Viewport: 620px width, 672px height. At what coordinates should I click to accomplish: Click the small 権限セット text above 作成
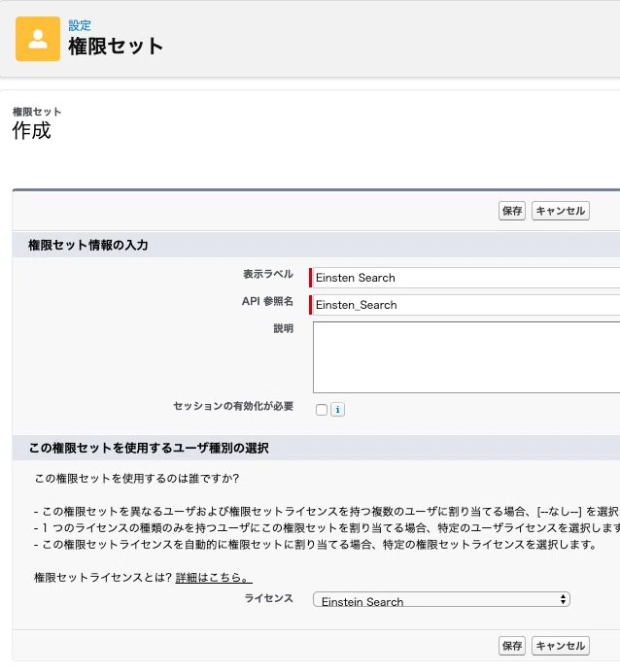(37, 112)
